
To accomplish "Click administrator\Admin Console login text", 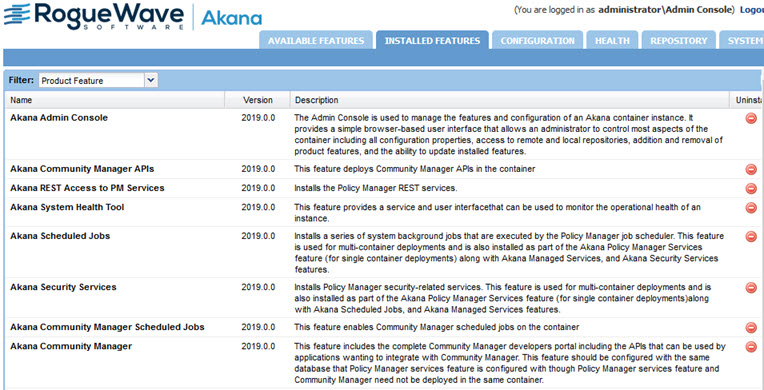I will point(666,10).
